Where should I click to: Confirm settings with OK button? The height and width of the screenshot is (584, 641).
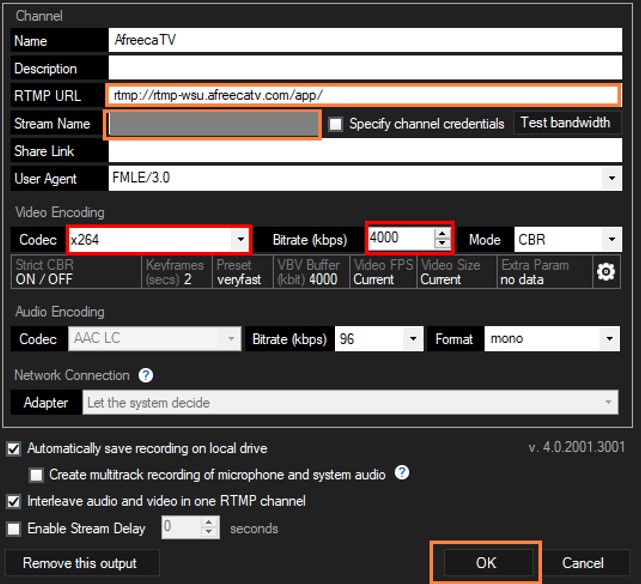pos(488,563)
